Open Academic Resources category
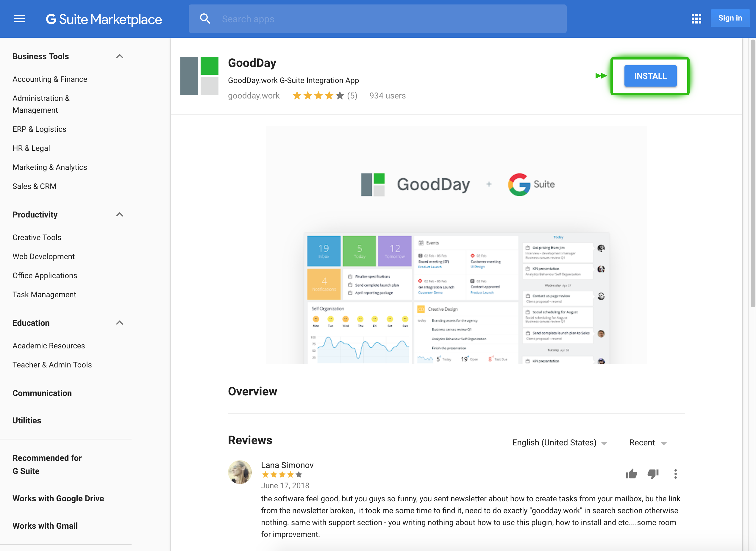The height and width of the screenshot is (551, 756). tap(49, 346)
